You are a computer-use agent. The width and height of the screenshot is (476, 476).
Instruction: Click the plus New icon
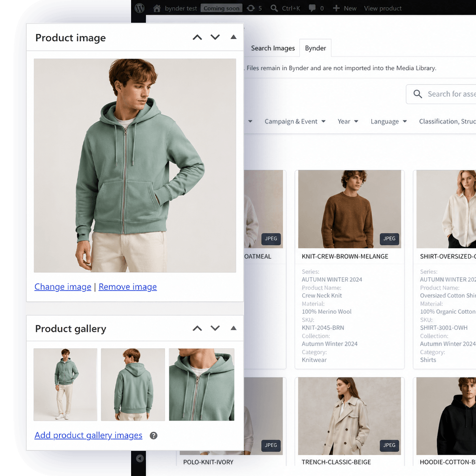pos(336,8)
